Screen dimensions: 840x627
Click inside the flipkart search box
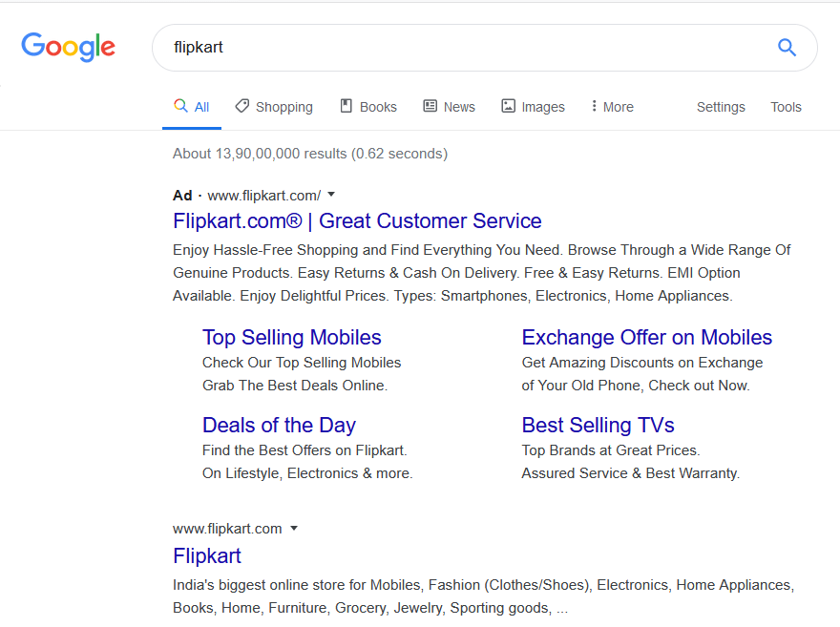tap(458, 48)
